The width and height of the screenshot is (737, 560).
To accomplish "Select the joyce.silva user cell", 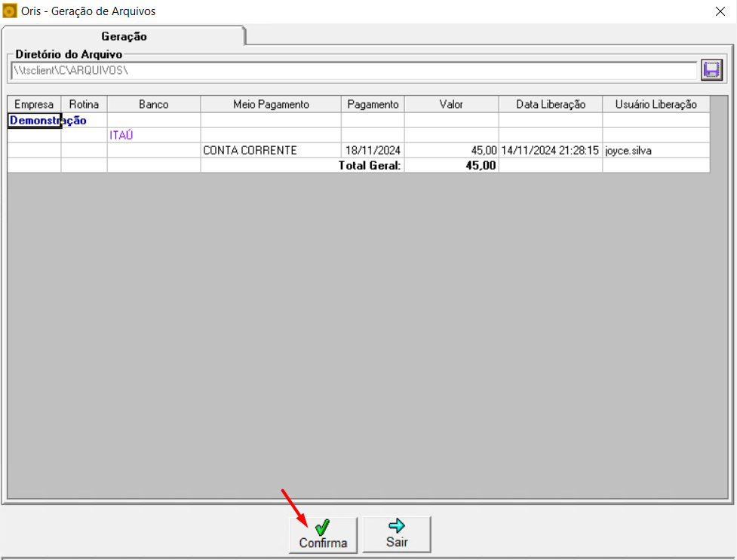I will tap(656, 150).
